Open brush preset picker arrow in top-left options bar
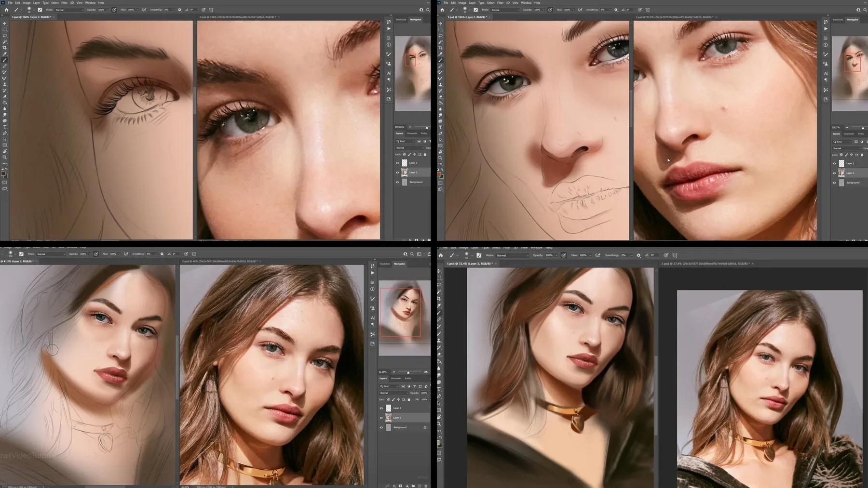Image resolution: width=868 pixels, height=488 pixels. (x=34, y=10)
